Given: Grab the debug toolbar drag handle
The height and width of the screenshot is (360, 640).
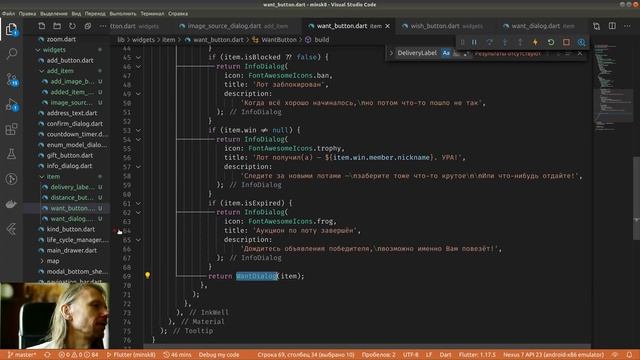Looking at the screenshot, I should click(462, 42).
